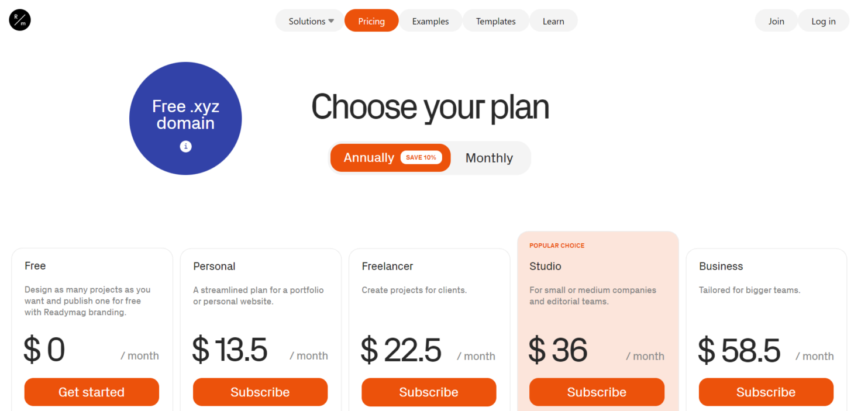This screenshot has height=411, width=868.
Task: Open the Pricing page
Action: (371, 20)
